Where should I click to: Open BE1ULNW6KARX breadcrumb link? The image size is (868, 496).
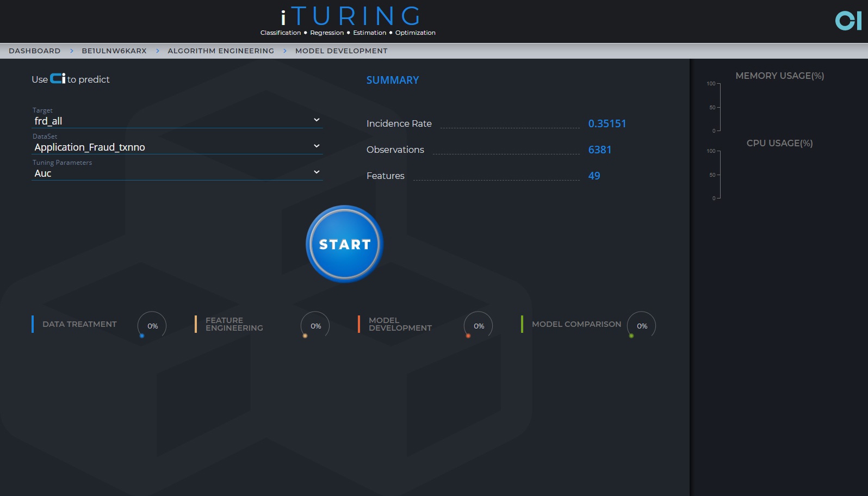tap(114, 51)
